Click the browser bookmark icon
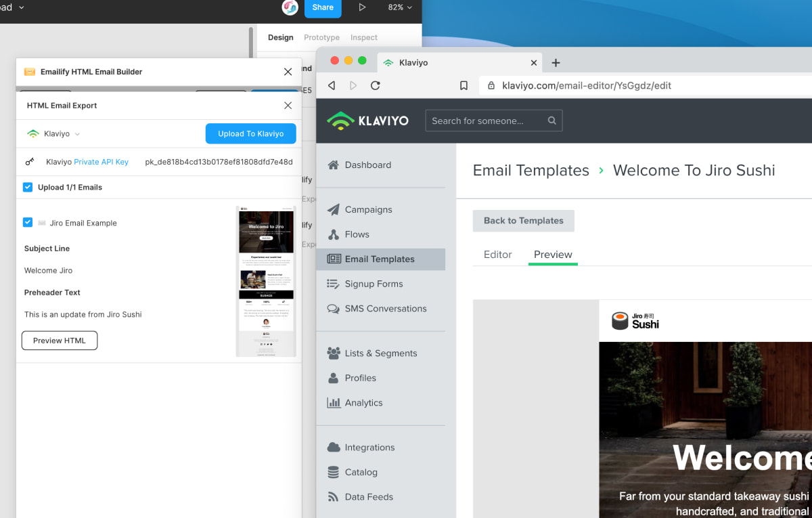 point(464,86)
